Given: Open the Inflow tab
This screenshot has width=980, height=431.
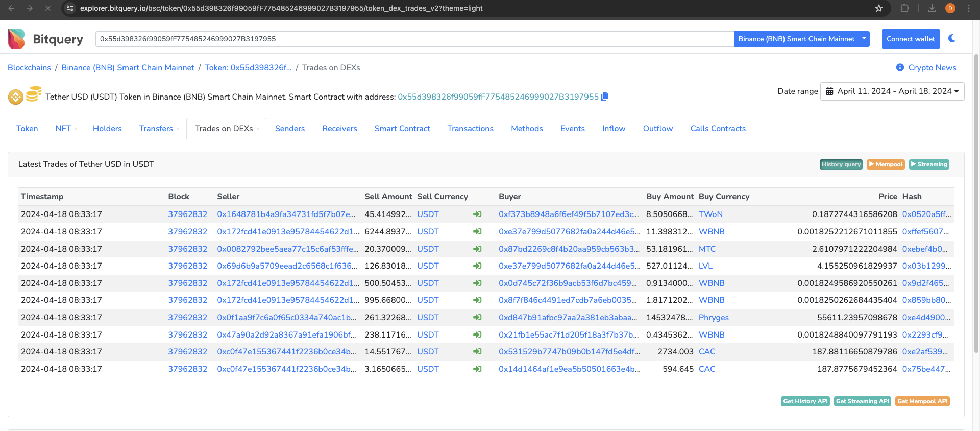Looking at the screenshot, I should click(614, 129).
